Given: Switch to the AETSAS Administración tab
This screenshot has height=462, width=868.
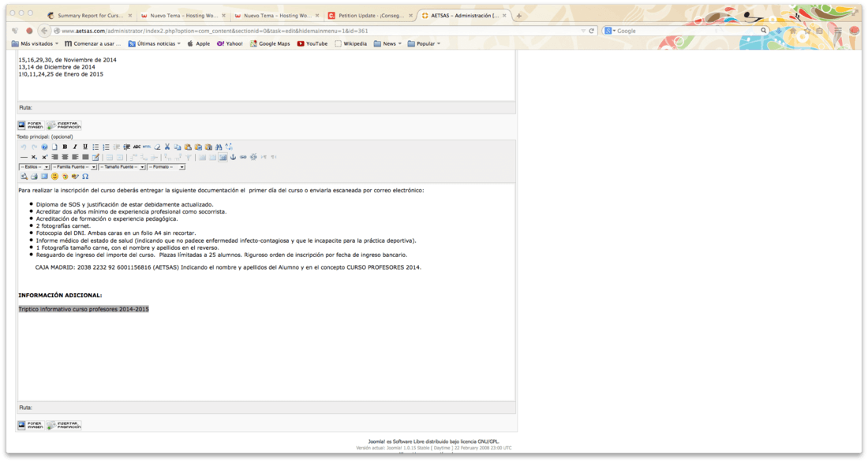Looking at the screenshot, I should (464, 16).
